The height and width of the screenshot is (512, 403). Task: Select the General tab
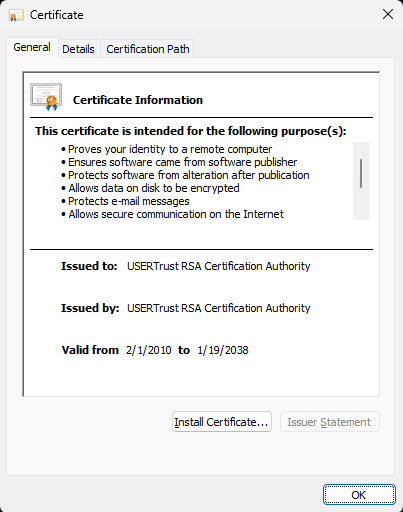pos(32,47)
